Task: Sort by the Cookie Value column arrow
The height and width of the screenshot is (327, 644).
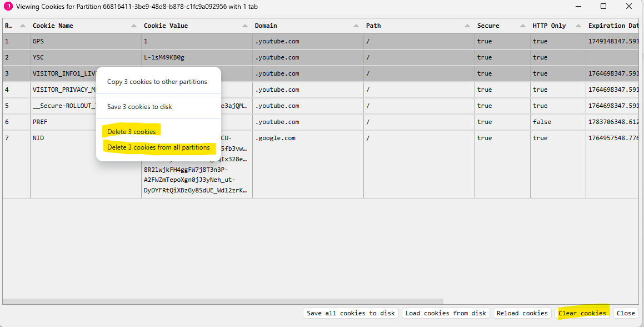Action: 245,26
